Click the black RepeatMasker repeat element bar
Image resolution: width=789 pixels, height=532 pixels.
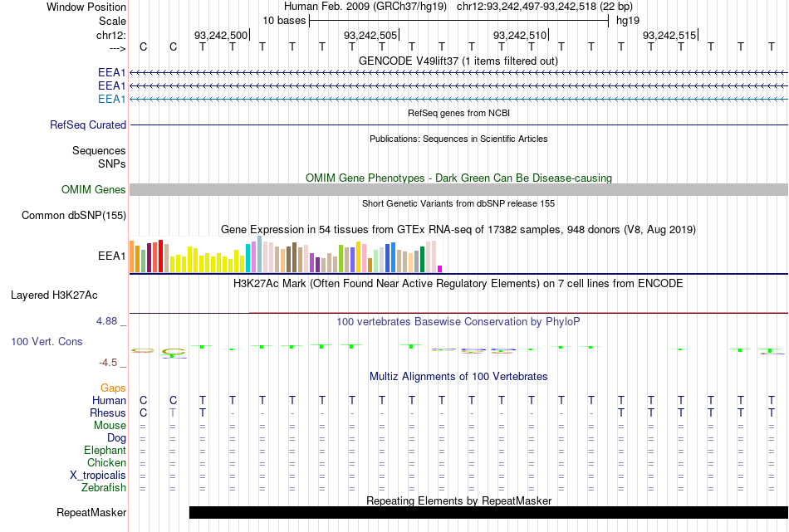point(488,512)
